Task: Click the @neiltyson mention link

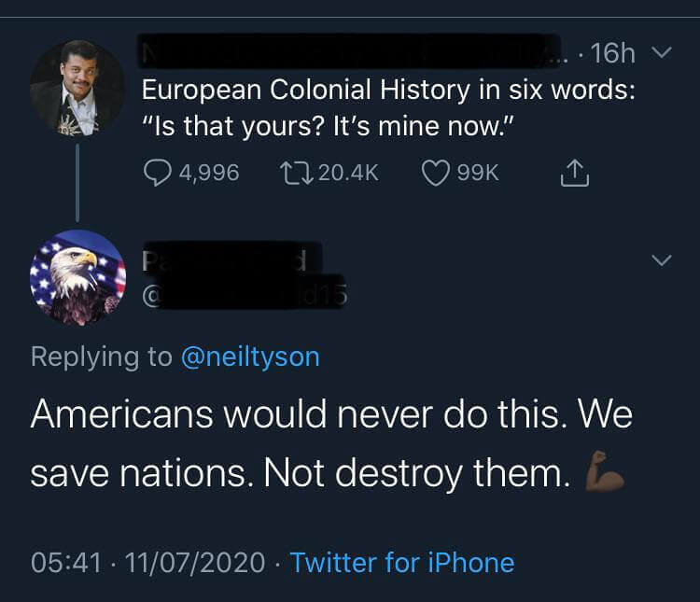Action: (249, 357)
